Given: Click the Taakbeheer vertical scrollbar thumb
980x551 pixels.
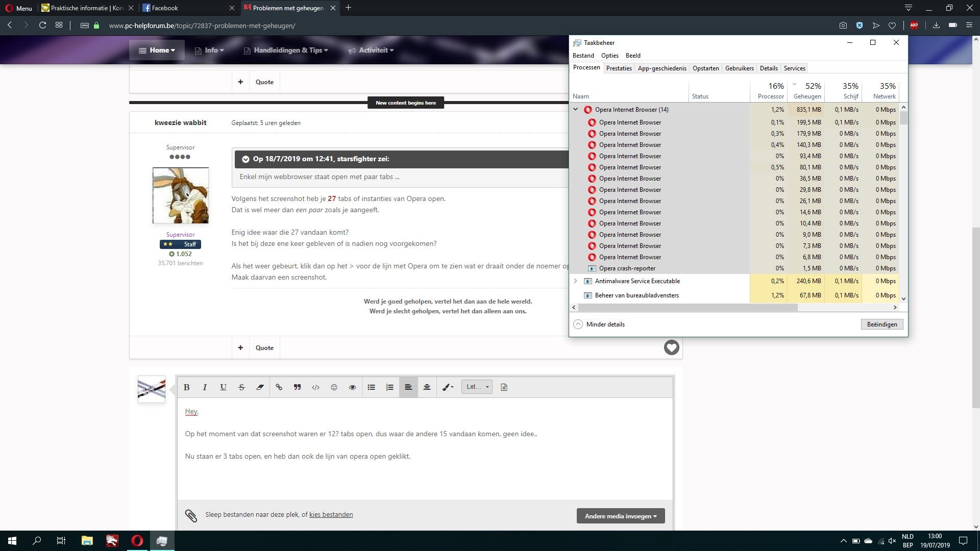Looking at the screenshot, I should coord(903,118).
